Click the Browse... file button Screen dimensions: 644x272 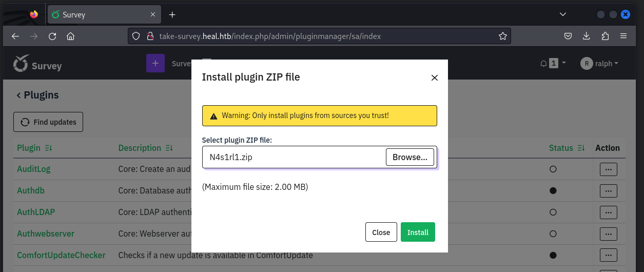[410, 157]
